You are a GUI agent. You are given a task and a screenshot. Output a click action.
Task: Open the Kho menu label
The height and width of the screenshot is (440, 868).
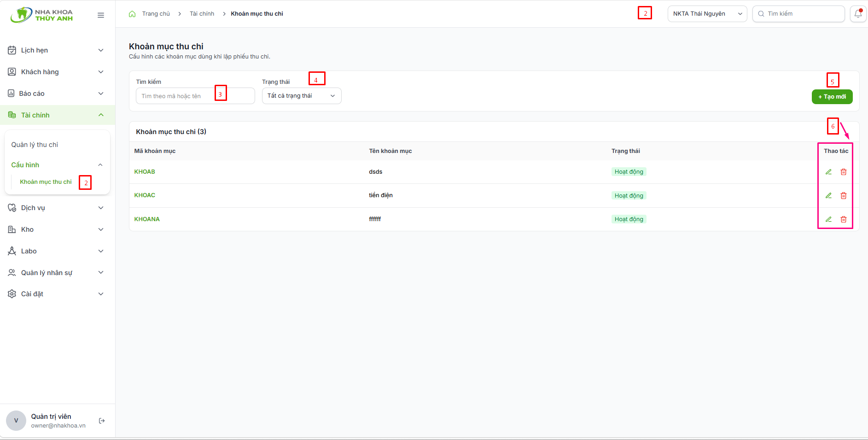pyautogui.click(x=27, y=229)
